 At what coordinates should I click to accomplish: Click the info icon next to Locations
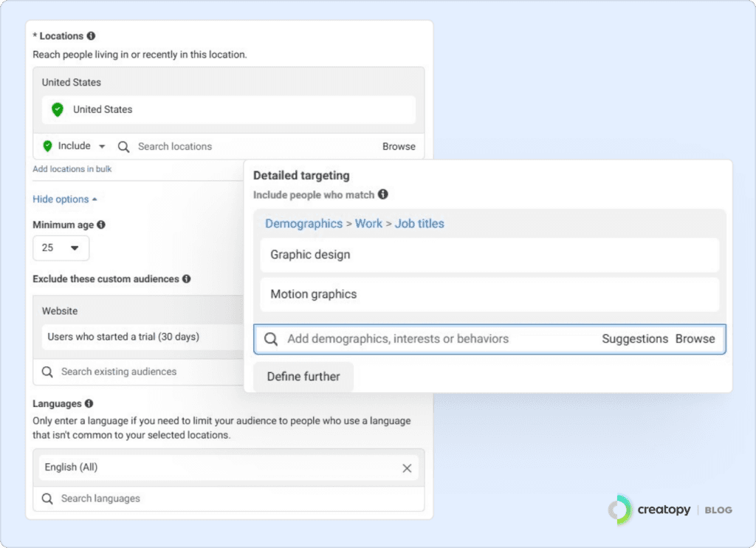[91, 35]
